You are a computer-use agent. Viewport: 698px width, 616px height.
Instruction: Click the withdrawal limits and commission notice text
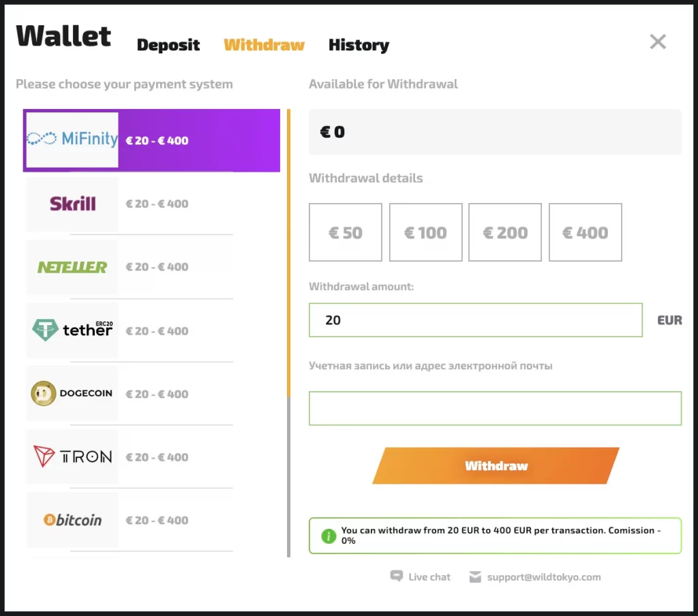(x=501, y=536)
